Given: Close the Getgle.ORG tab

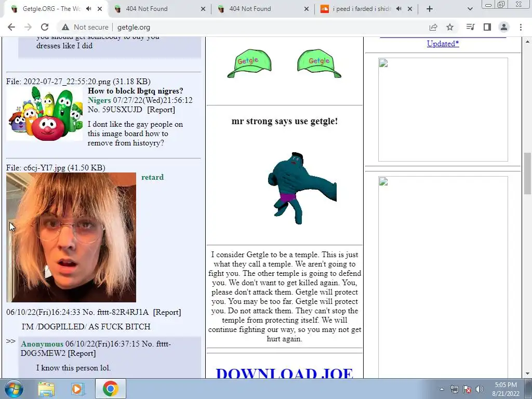Looking at the screenshot, I should tap(100, 9).
